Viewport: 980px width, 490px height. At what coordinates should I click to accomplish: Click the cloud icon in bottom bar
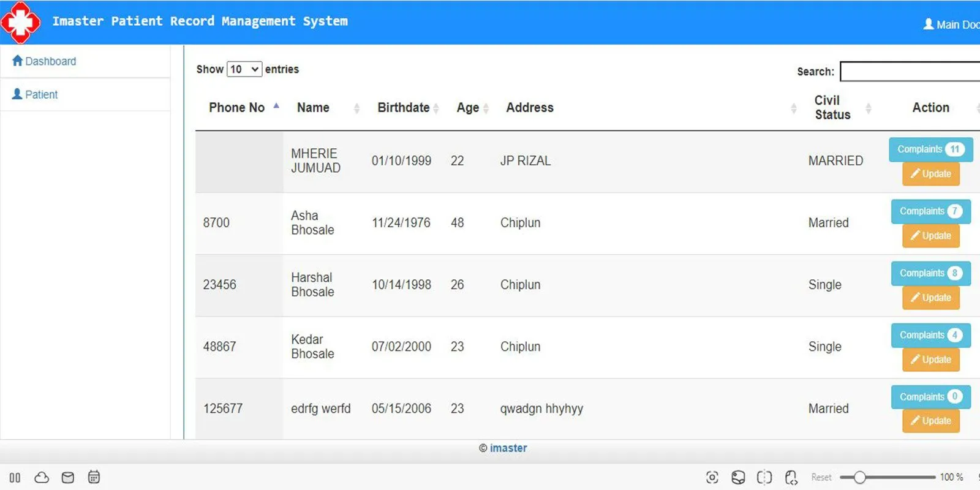(x=42, y=478)
